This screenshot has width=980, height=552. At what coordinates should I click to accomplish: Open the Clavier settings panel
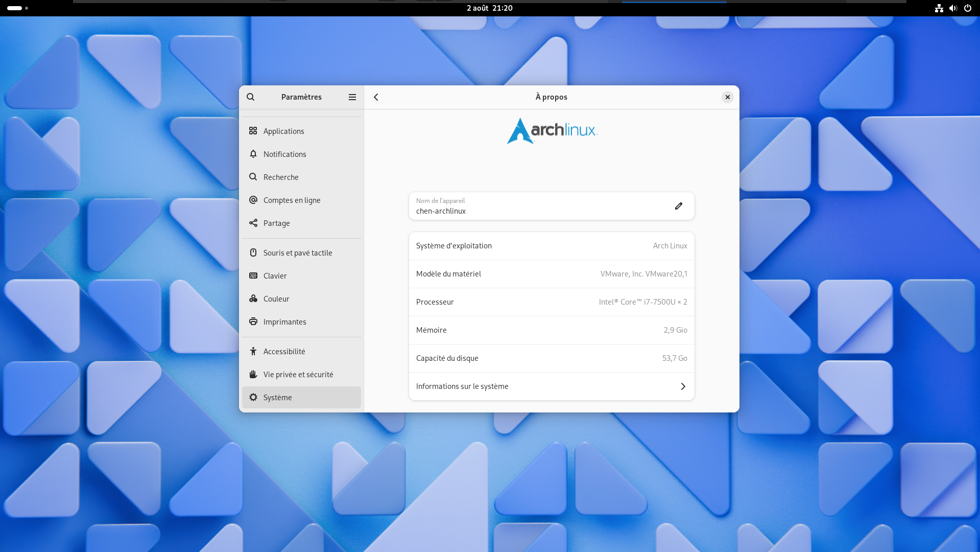click(x=301, y=275)
